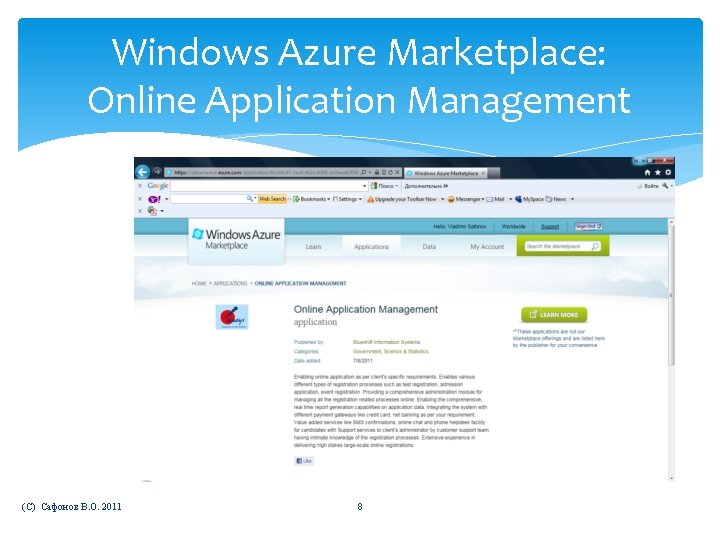Image resolution: width=720 pixels, height=540 pixels.
Task: Click the Marketplace search magnifier icon
Action: click(595, 246)
